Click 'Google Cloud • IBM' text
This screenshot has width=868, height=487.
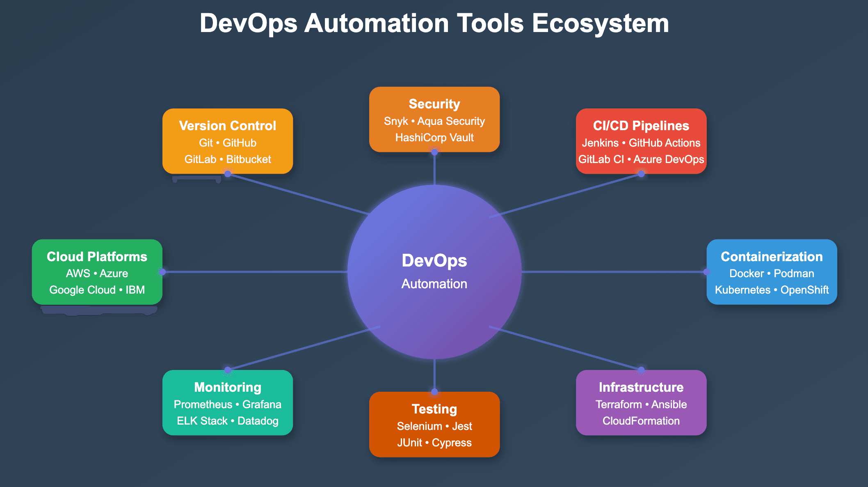point(97,290)
